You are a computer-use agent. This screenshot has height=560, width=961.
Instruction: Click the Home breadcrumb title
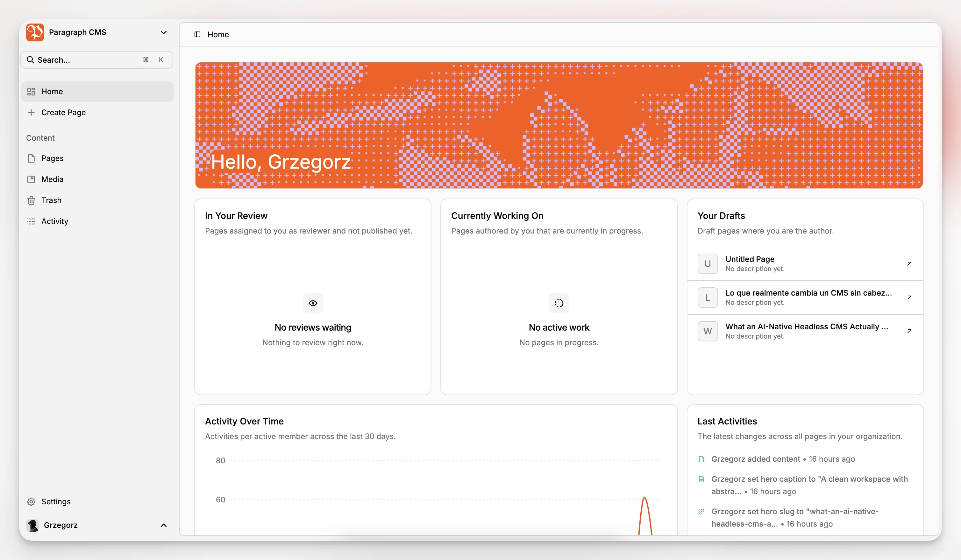pyautogui.click(x=218, y=34)
